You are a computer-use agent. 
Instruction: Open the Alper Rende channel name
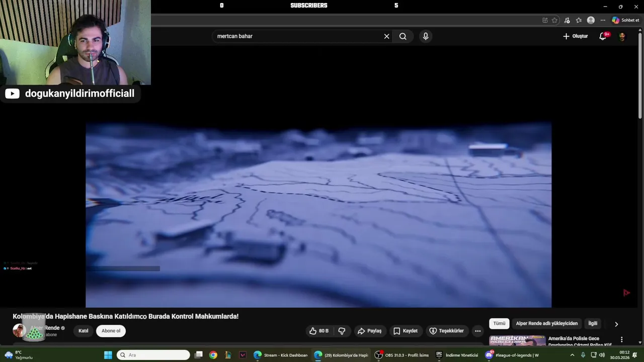(45, 328)
